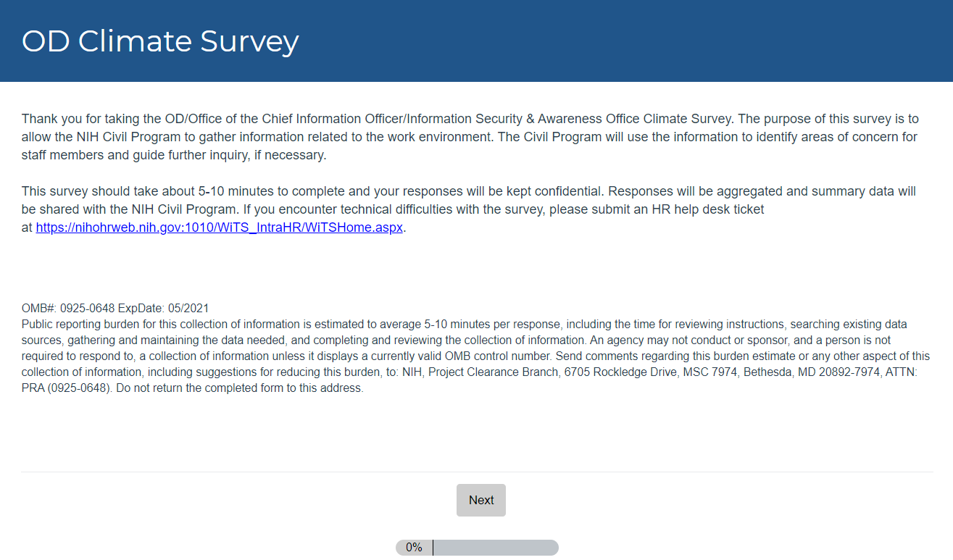The height and width of the screenshot is (560, 953).
Task: Click the "Public reporting burden" sentence start
Action: [x=80, y=324]
